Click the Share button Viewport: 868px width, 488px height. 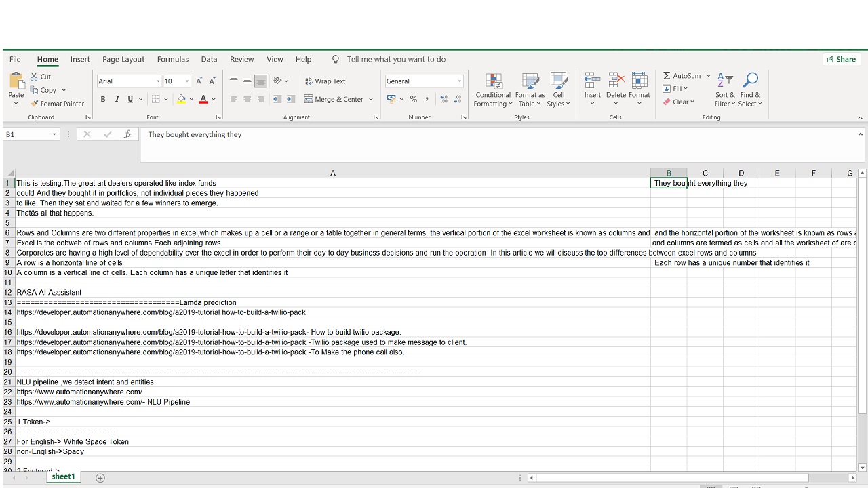tap(841, 60)
